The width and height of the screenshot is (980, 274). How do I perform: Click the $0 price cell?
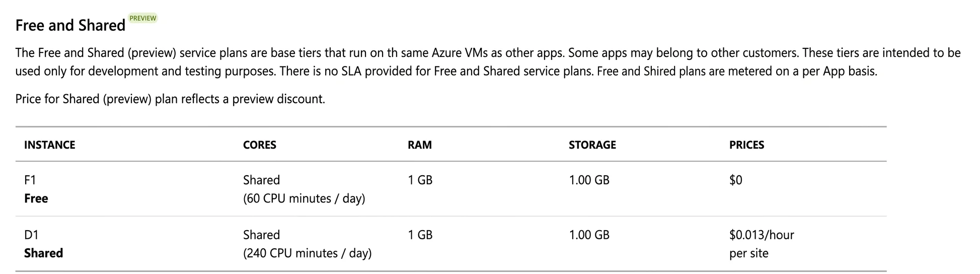click(x=736, y=180)
